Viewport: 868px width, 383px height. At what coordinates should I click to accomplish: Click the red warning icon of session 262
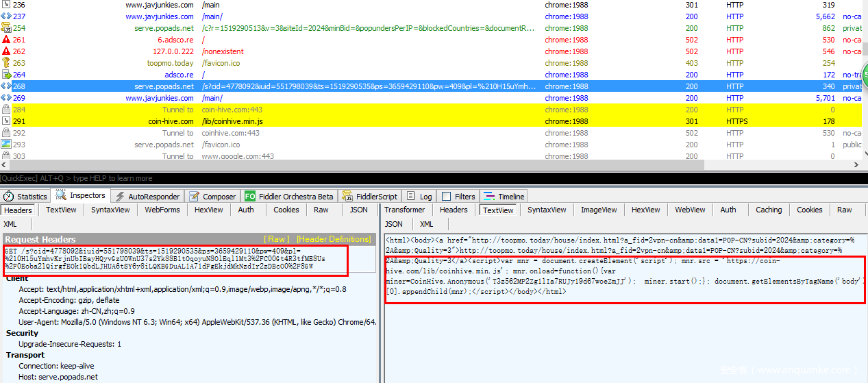coord(6,51)
